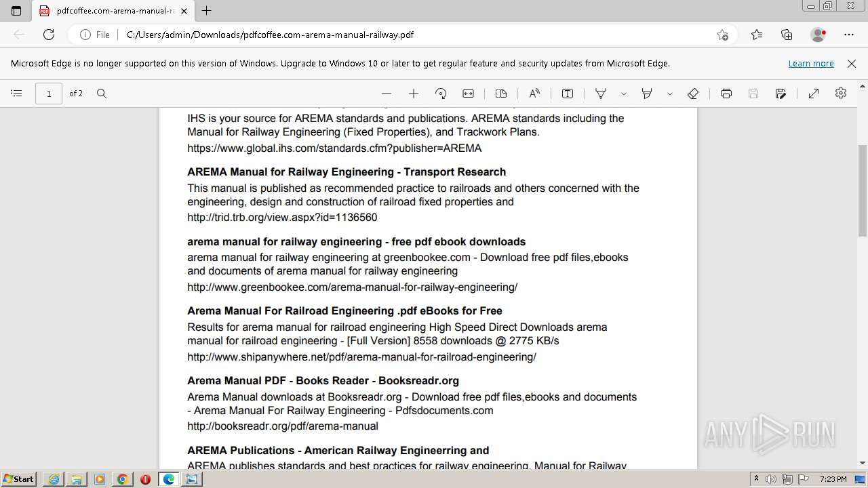Open Windows Media Player from taskbar

coord(100,479)
